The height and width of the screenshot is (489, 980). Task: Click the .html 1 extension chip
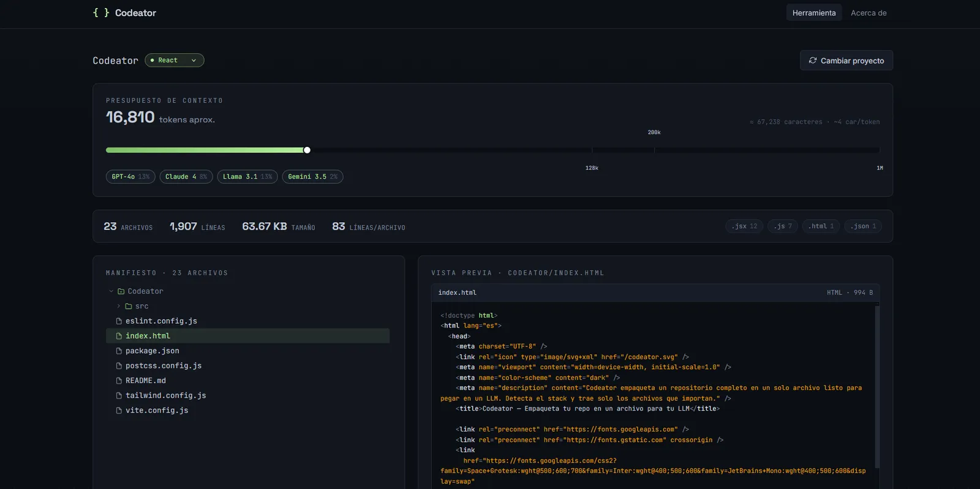(821, 226)
